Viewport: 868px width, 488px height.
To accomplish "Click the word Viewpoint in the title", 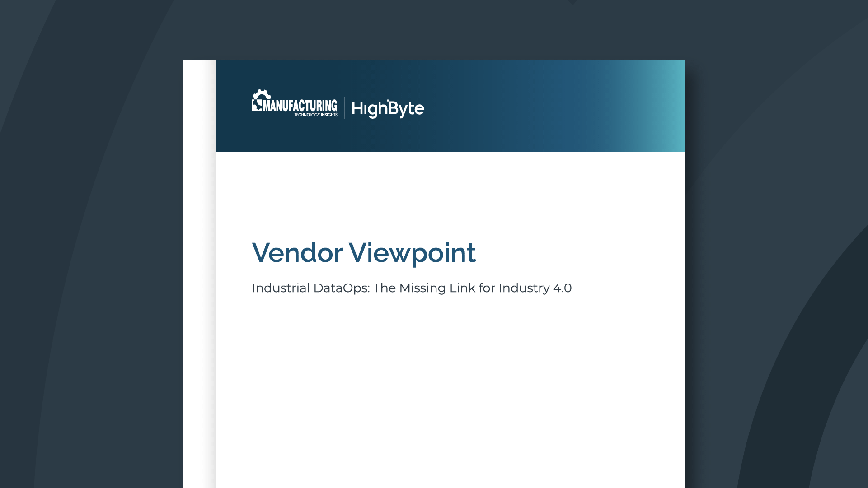I will [412, 253].
